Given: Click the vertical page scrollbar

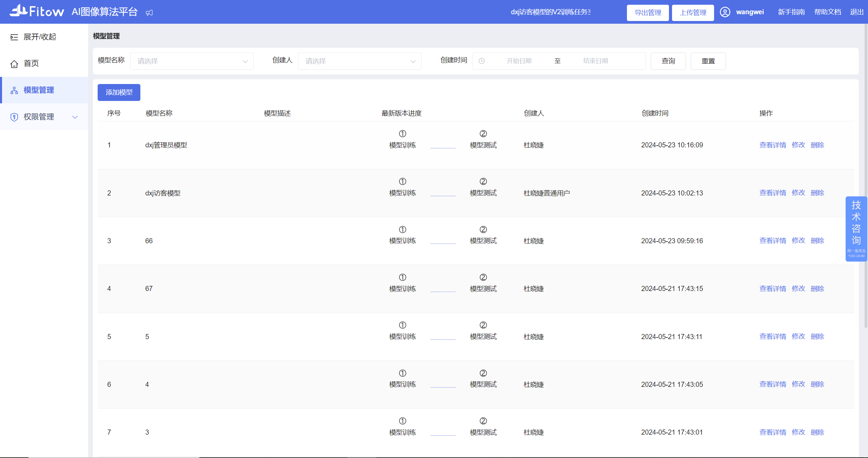Looking at the screenshot, I should point(865,176).
